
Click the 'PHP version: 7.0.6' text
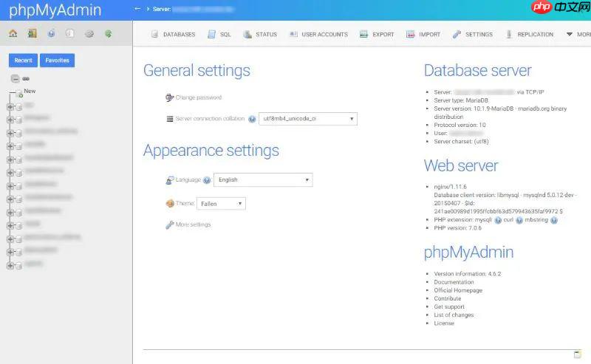(457, 228)
